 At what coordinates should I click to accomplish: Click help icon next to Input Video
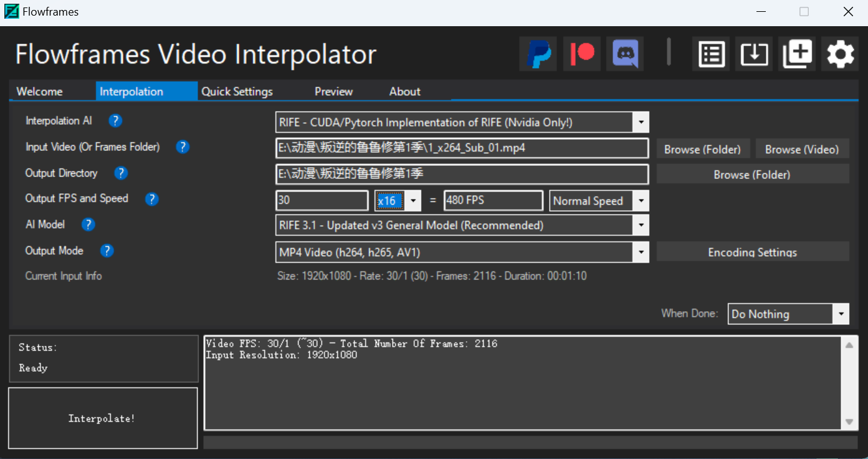click(182, 147)
